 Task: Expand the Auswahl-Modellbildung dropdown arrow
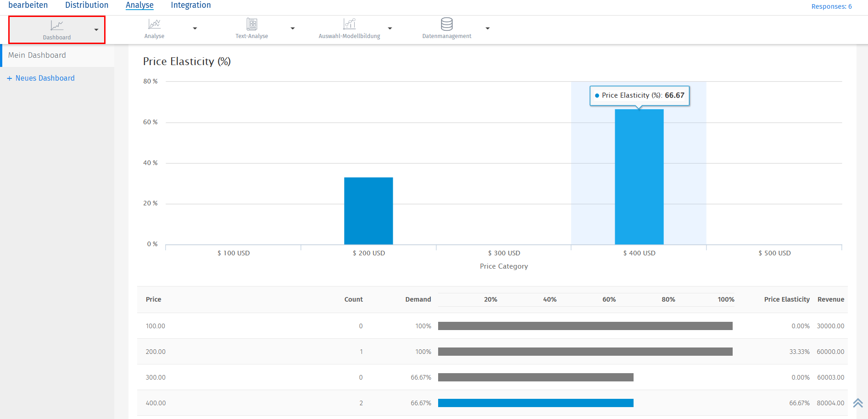click(390, 28)
